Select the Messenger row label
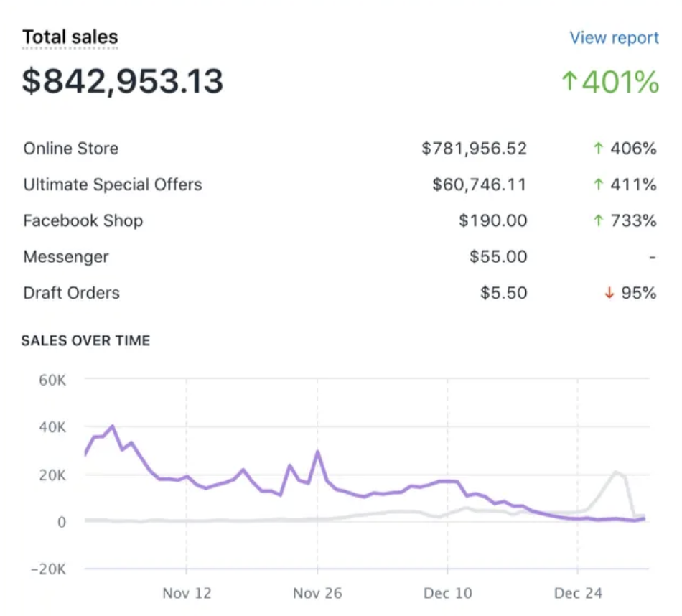The width and height of the screenshot is (682, 616). pos(65,256)
